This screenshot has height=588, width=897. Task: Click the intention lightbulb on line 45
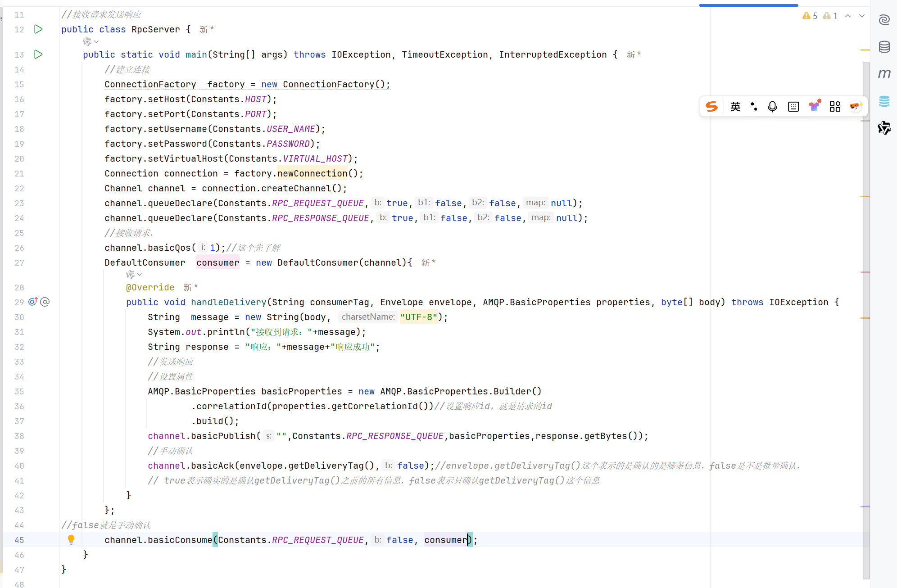point(71,539)
